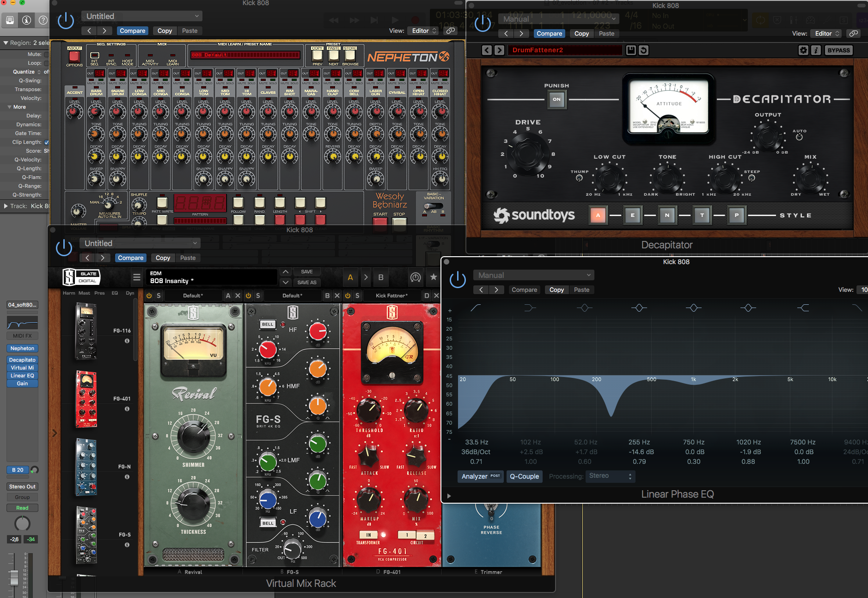This screenshot has height=598, width=868.
Task: Click the Revival Shimmer knob
Action: coord(193,436)
